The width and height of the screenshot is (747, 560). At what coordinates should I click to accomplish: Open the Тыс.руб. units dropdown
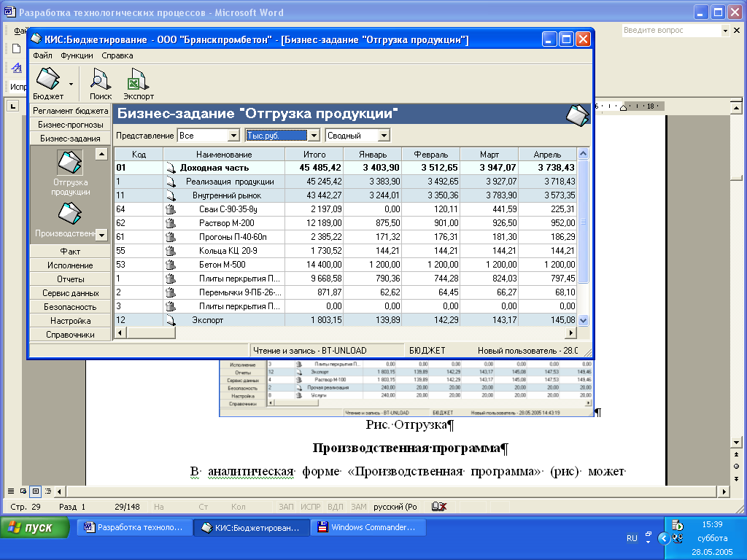pyautogui.click(x=314, y=136)
